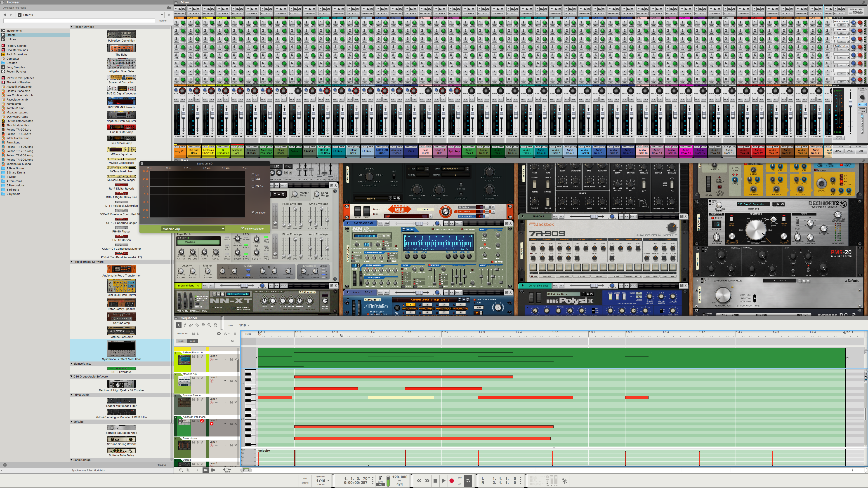Close the Spectrum EQ window
Viewport: 868px width, 488px height.
142,164
